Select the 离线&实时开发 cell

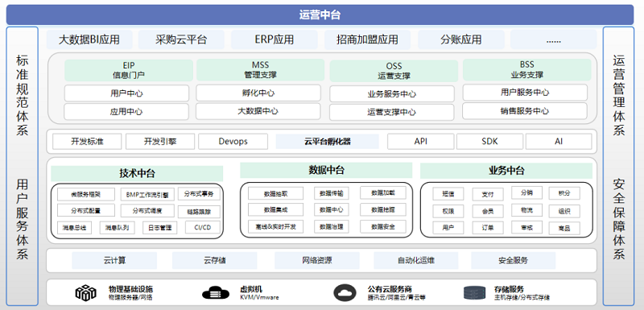point(275,226)
